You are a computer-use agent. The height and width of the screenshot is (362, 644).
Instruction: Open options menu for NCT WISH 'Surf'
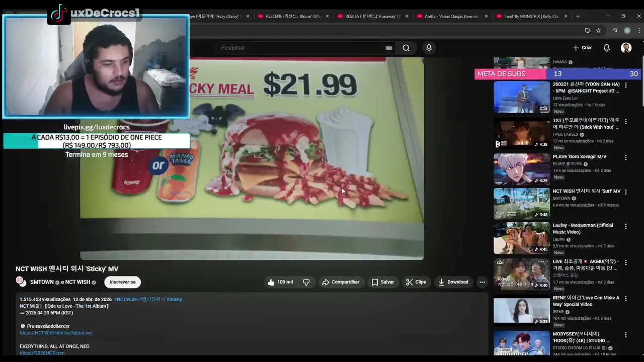(x=626, y=192)
